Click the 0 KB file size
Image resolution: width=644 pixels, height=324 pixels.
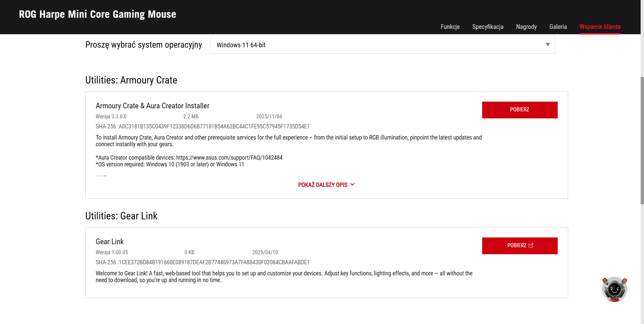point(189,253)
